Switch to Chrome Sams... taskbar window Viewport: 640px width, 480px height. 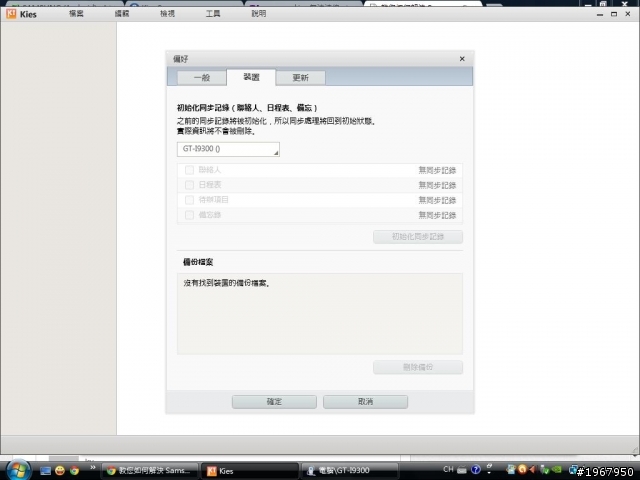(149, 471)
